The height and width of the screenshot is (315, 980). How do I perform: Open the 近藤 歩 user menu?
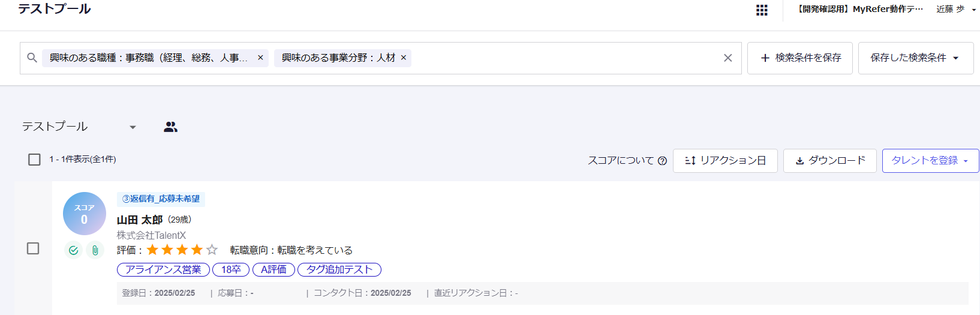[955, 10]
